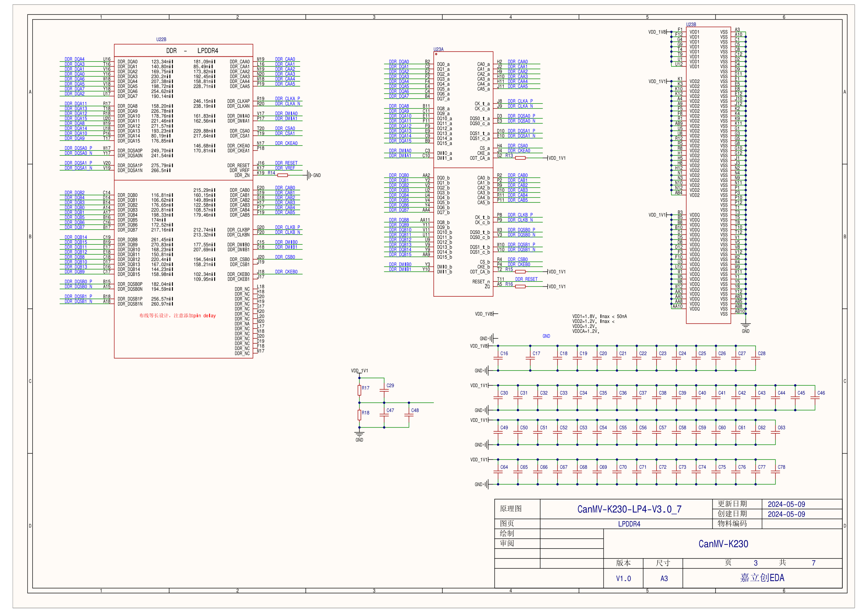This screenshot has height=613, width=868.
Task: Select resistor R15 at pin T2
Action: point(520,271)
